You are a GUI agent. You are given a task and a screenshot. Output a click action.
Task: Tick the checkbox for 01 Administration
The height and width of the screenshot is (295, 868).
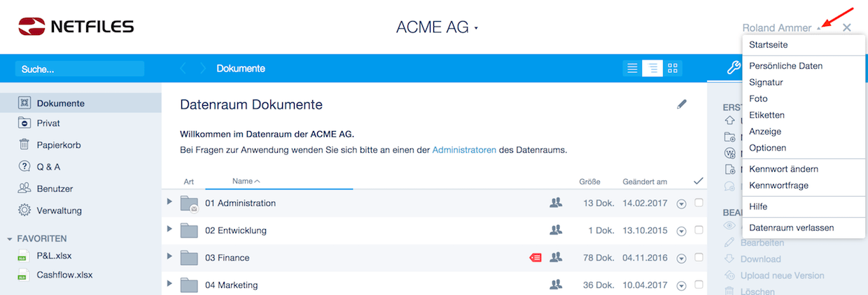(x=699, y=203)
